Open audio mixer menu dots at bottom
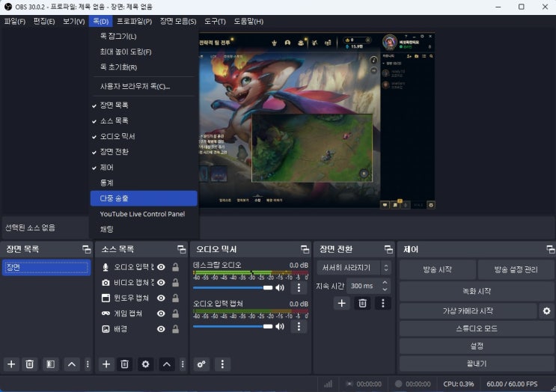Image resolution: width=556 pixels, height=392 pixels. click(222, 364)
